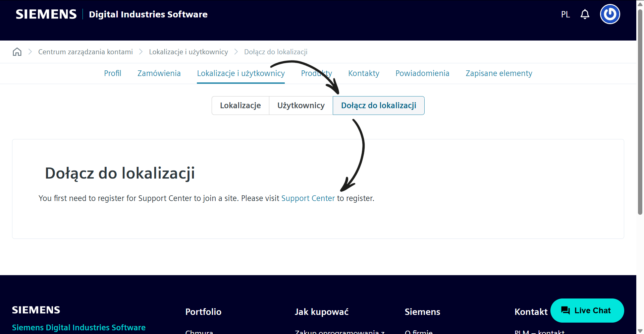Click the home breadcrumb icon
The width and height of the screenshot is (644, 334).
click(x=17, y=52)
